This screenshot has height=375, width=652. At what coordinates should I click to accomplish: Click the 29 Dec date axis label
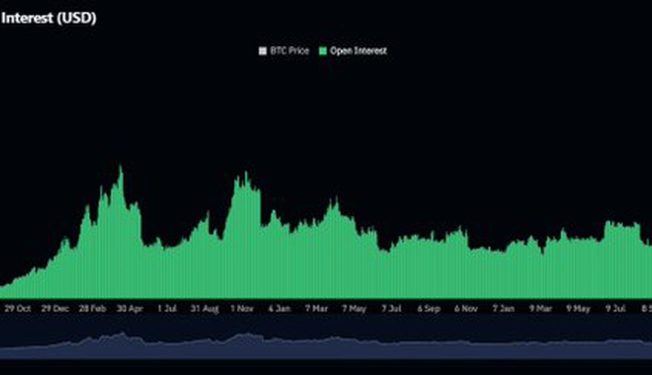tap(55, 308)
